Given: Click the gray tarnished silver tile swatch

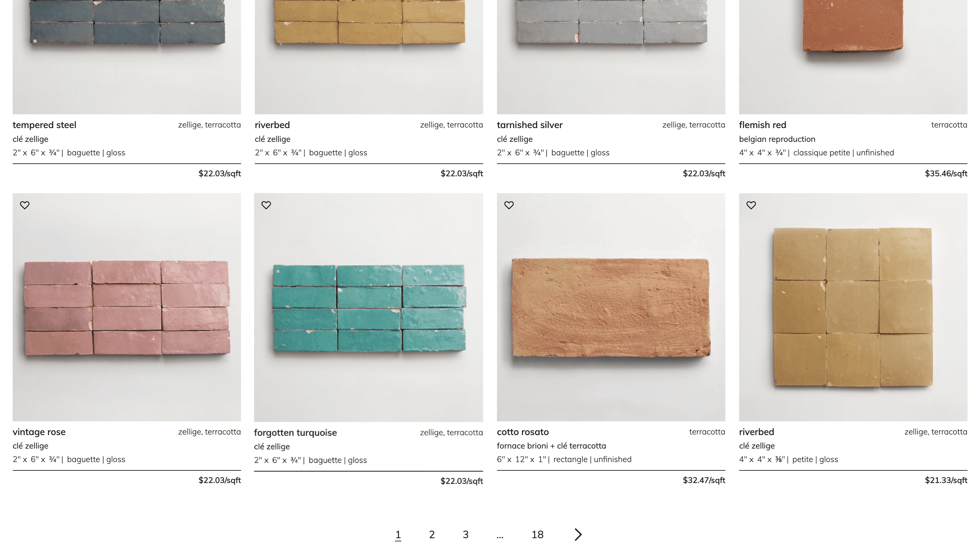Looking at the screenshot, I should pyautogui.click(x=611, y=57).
